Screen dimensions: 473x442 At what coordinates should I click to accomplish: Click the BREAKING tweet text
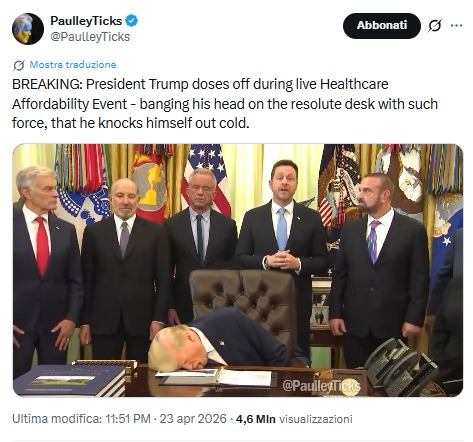(225, 103)
